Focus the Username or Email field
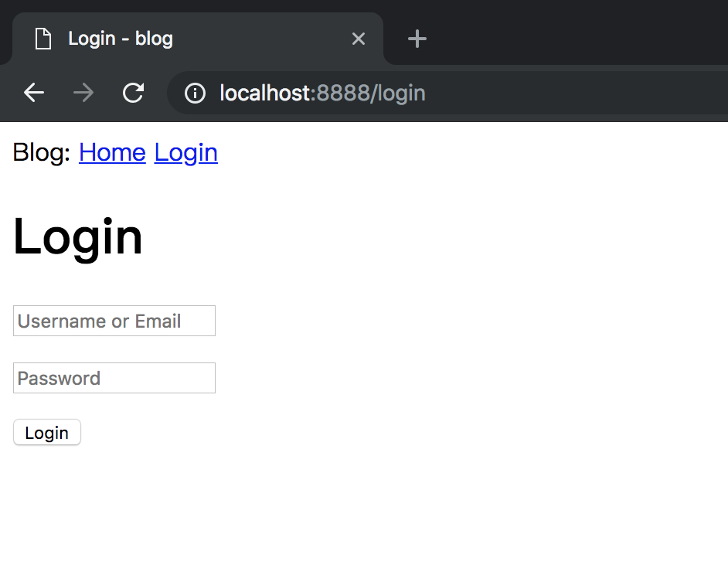The width and height of the screenshot is (728, 575). [x=114, y=321]
